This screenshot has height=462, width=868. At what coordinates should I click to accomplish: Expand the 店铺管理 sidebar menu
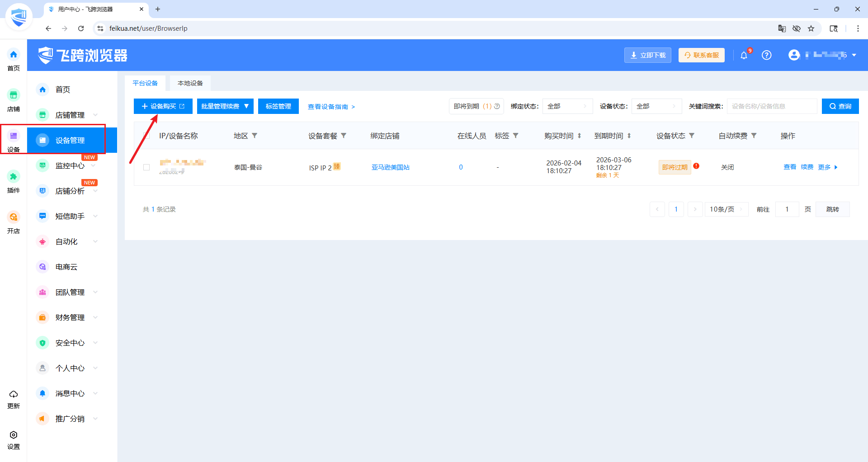[70, 115]
